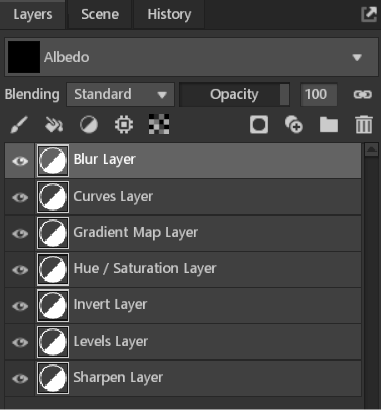Add a paint layer with brush icon

tap(19, 125)
